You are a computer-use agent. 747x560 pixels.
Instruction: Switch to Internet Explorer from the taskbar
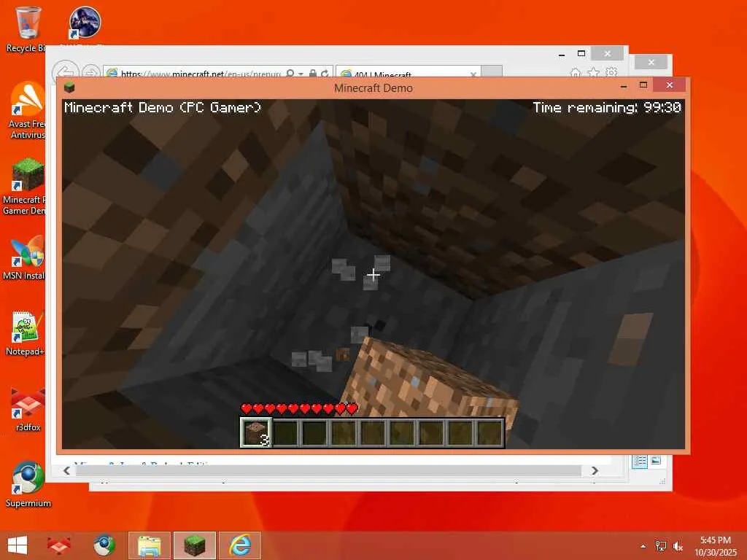coord(239,545)
